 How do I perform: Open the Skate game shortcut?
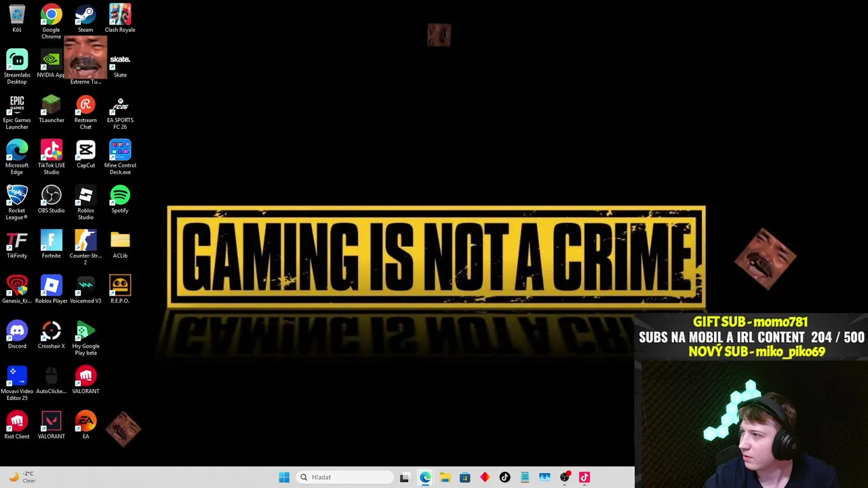coord(120,64)
